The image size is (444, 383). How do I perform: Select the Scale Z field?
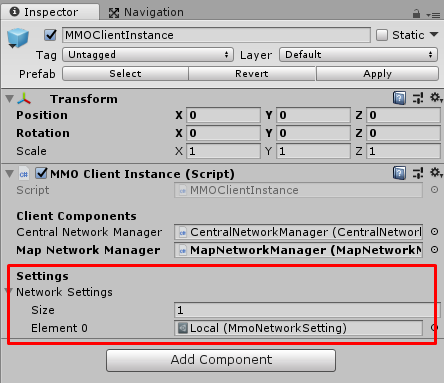tap(403, 151)
